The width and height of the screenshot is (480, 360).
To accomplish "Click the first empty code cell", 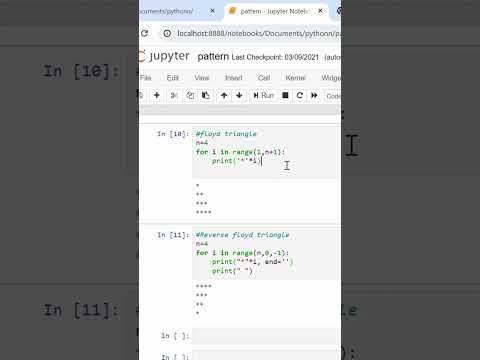I will click(266, 336).
